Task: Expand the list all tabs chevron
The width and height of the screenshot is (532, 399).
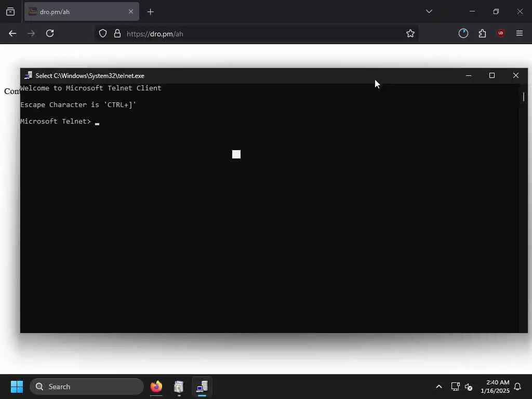Action: (429, 11)
